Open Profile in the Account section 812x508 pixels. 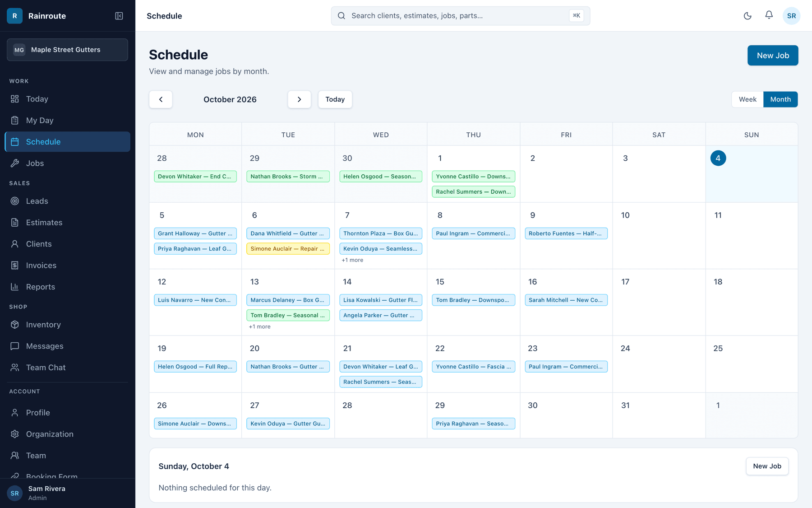click(68, 413)
